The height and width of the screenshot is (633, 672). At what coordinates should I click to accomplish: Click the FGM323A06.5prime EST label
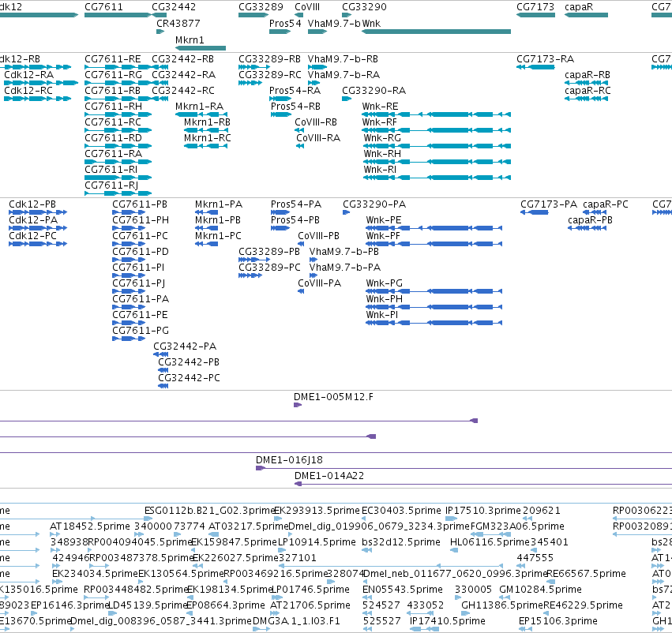[517, 526]
